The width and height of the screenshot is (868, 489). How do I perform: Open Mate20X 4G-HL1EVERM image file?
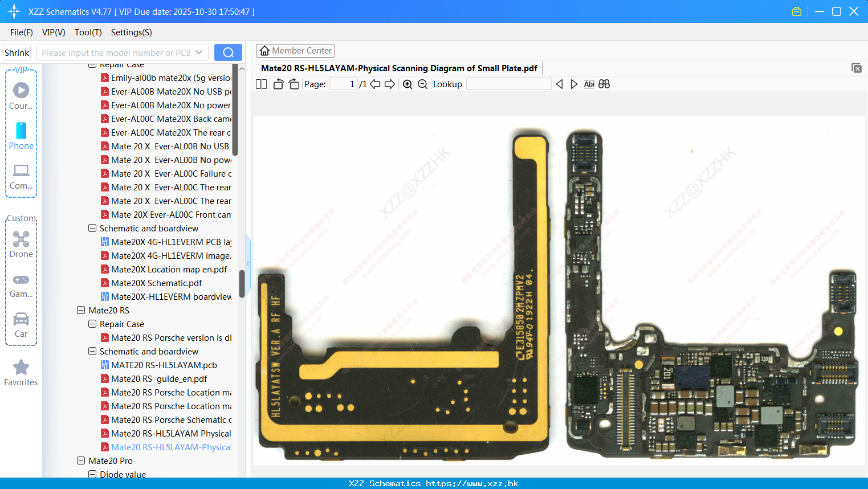point(171,255)
